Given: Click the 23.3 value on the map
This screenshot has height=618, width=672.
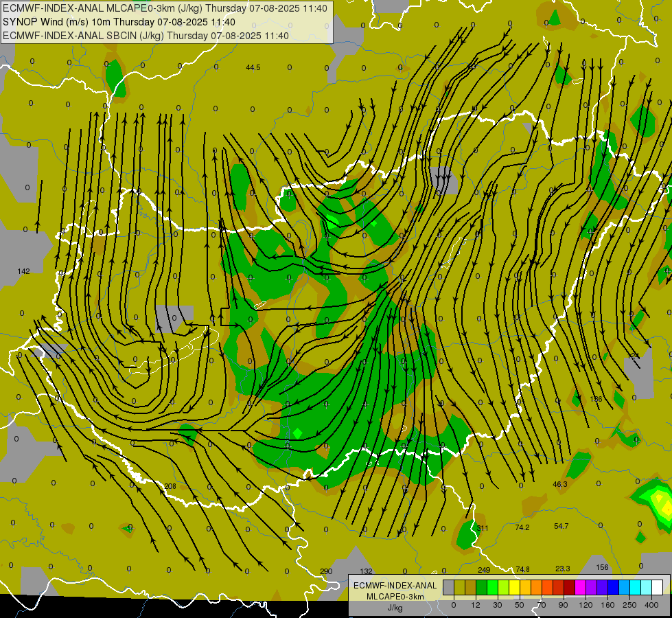Looking at the screenshot, I should coord(562,569).
